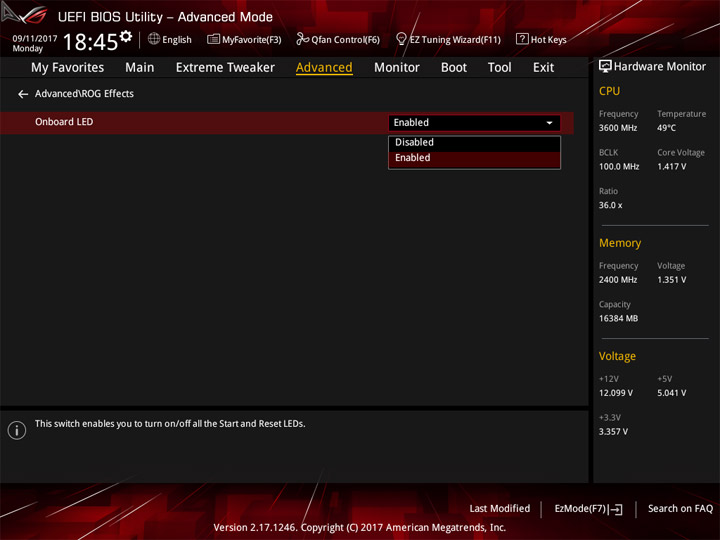Click the 5.041 V reading
Image resolution: width=720 pixels, height=540 pixels.
tap(671, 394)
